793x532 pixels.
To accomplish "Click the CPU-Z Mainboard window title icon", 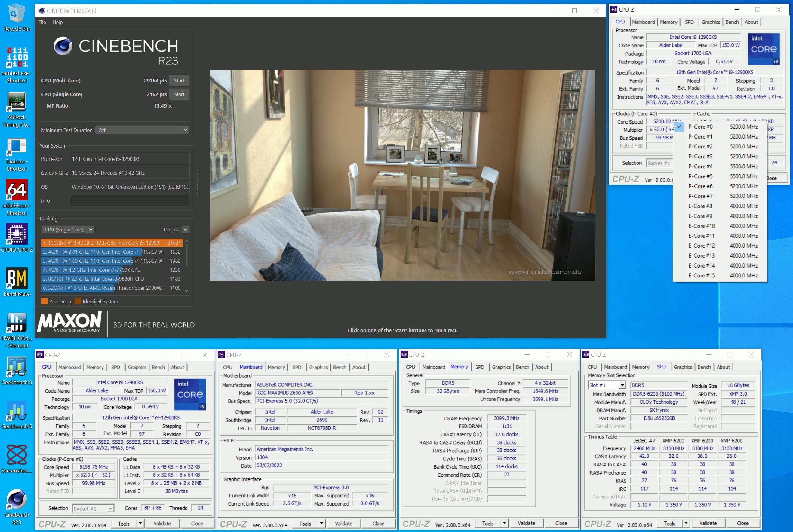I will (x=221, y=355).
